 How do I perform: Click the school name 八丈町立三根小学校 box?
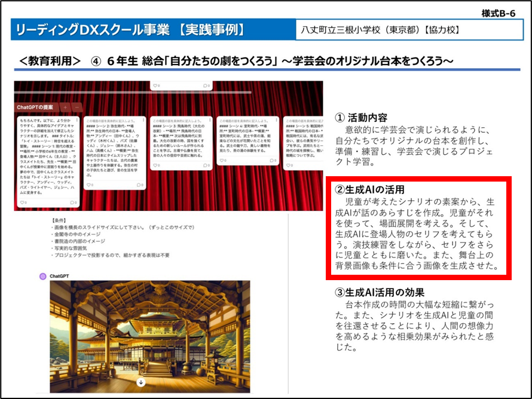coord(409,30)
